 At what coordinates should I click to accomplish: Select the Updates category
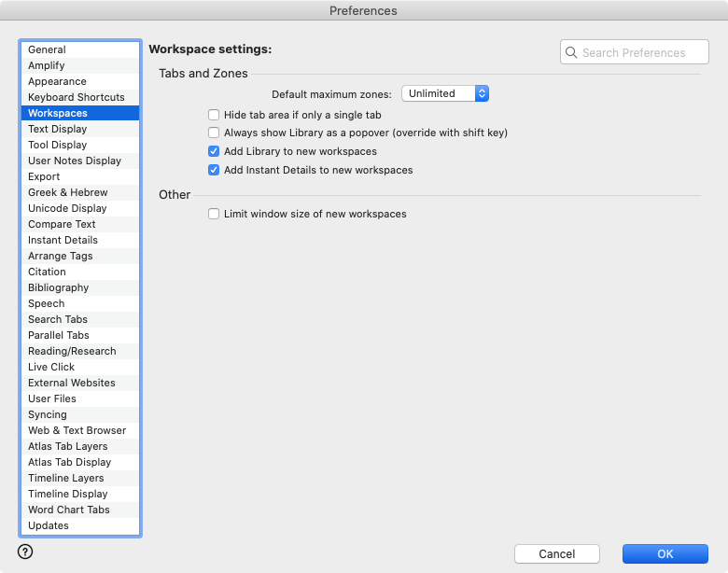tap(49, 525)
